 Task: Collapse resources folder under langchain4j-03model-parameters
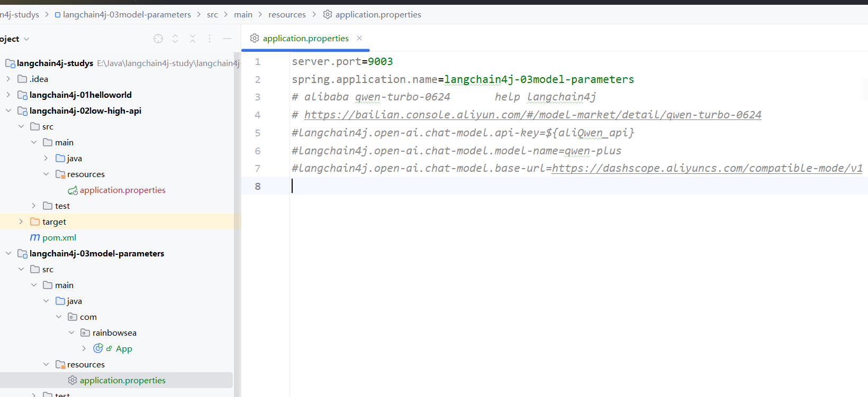coord(46,364)
